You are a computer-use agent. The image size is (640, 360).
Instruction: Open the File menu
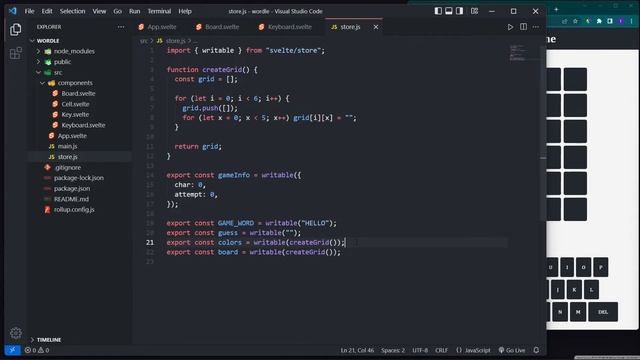click(x=29, y=11)
